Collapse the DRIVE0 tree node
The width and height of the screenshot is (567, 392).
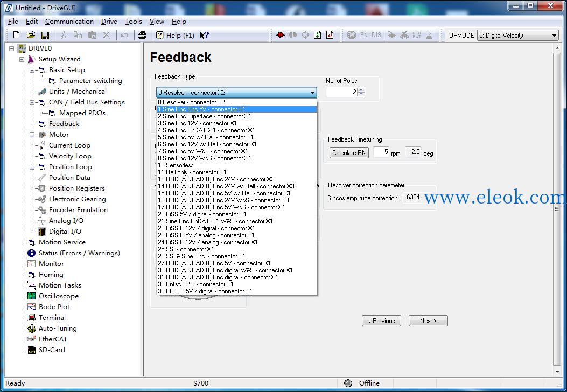pos(11,48)
